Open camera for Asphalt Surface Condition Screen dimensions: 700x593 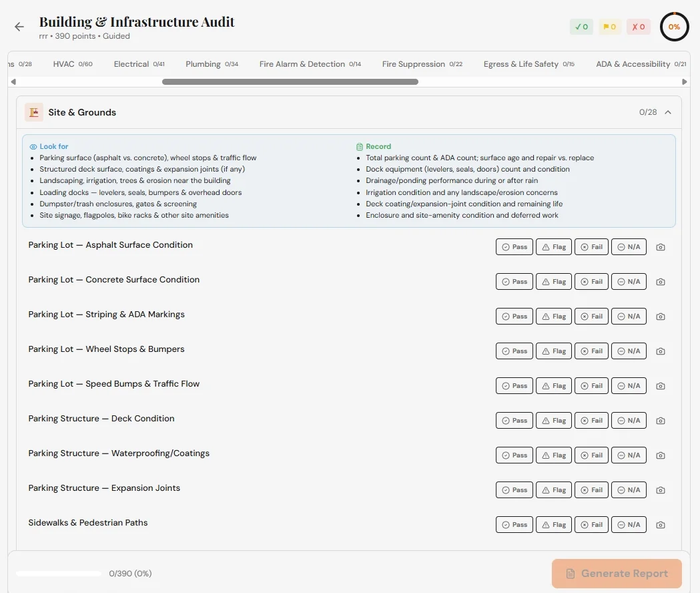[660, 247]
